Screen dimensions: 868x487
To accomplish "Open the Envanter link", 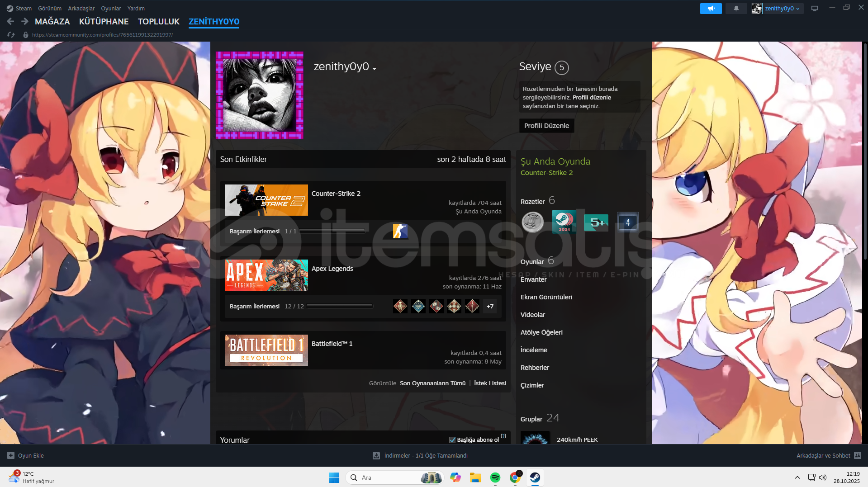I will (x=534, y=279).
